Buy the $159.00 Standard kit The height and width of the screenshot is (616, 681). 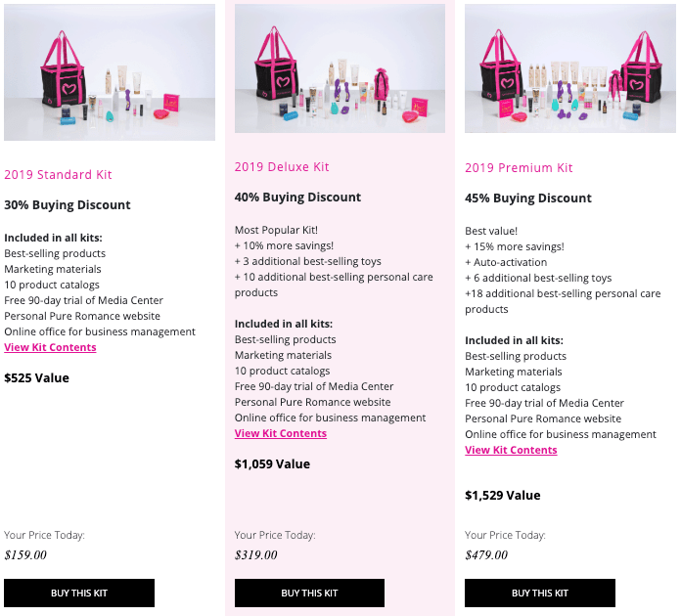pyautogui.click(x=79, y=593)
